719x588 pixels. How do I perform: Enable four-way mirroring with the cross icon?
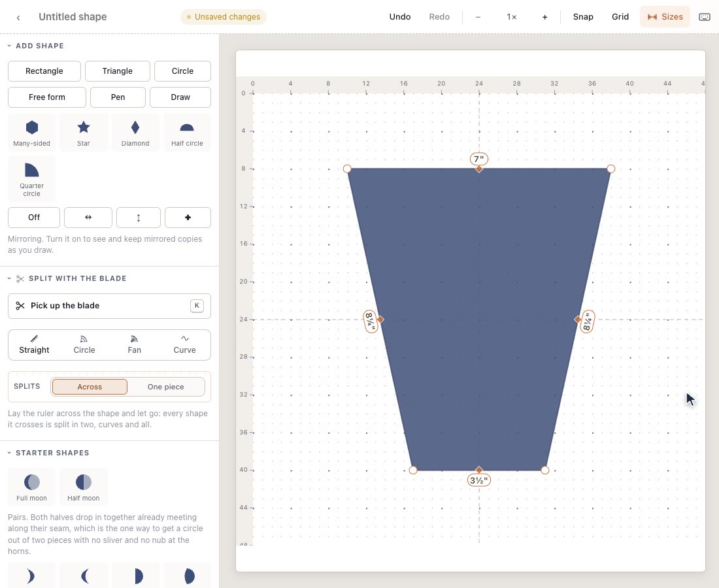188,218
